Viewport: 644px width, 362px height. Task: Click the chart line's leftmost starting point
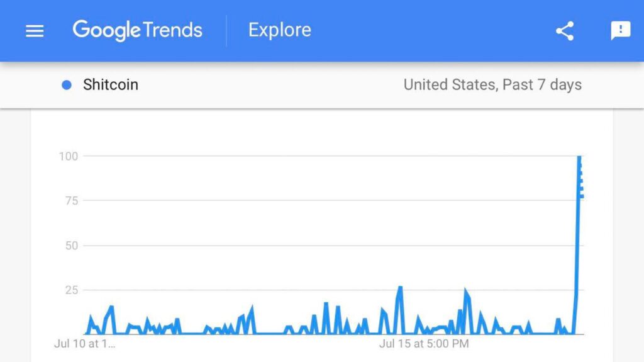point(86,334)
